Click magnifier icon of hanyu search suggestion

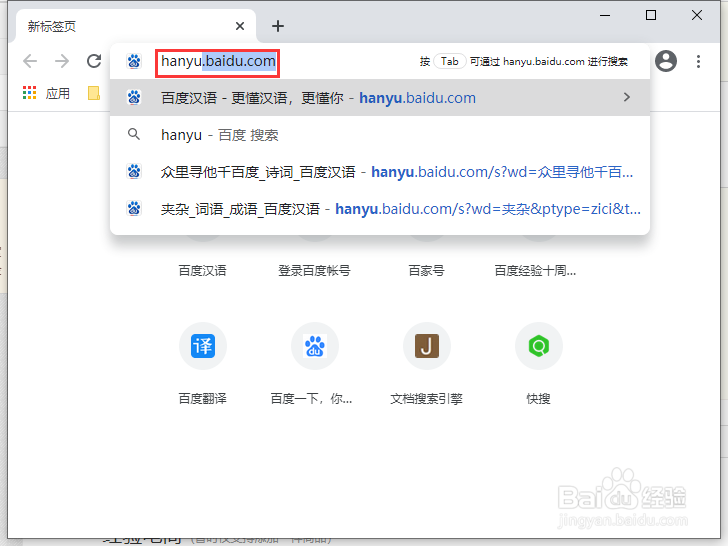[134, 135]
